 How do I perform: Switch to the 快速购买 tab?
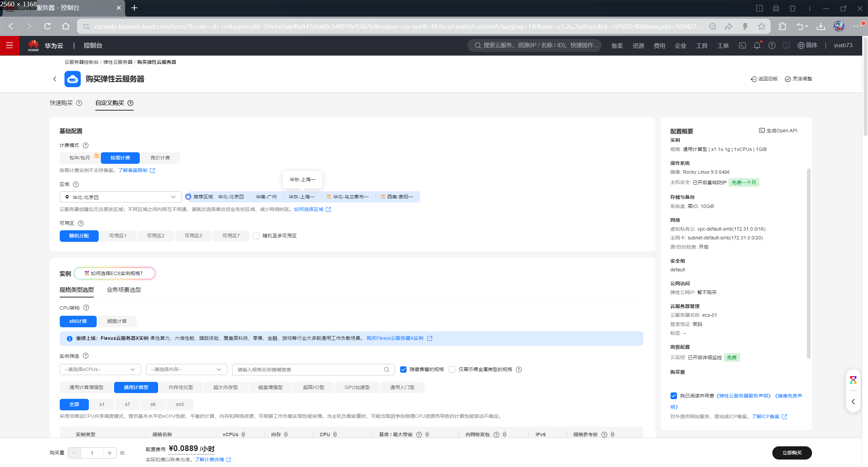click(x=61, y=103)
